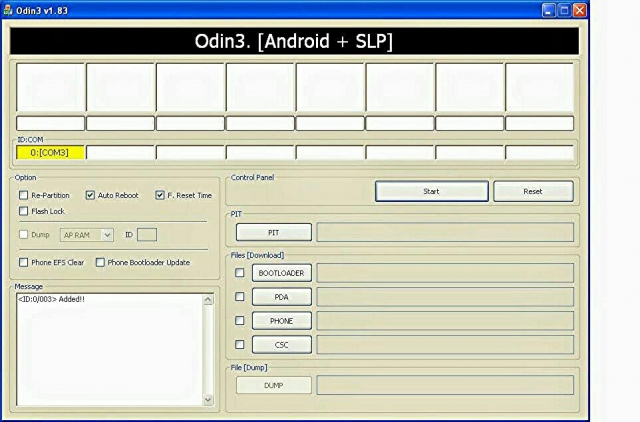Enable the Re-Partition checkbox
The image size is (640, 422).
24,196
